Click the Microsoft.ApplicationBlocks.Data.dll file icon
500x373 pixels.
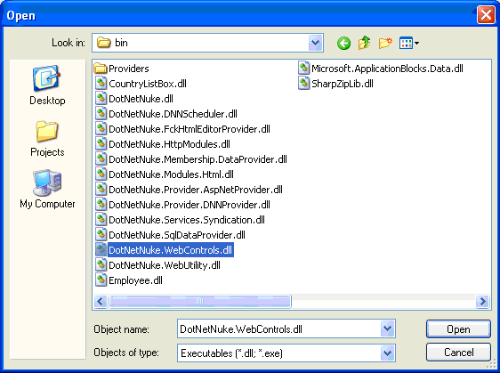[304, 68]
